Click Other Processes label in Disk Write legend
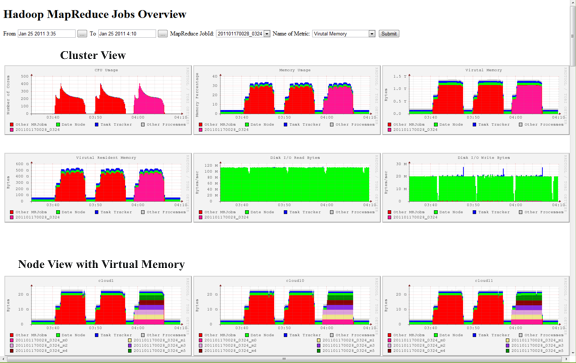Image resolution: width=576 pixels, height=363 pixels. tap(544, 212)
